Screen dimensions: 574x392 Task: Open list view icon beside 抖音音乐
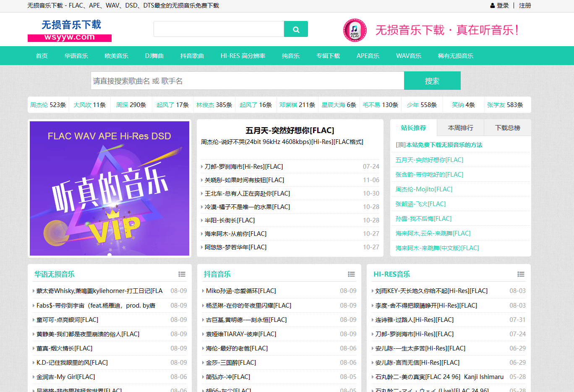[351, 274]
